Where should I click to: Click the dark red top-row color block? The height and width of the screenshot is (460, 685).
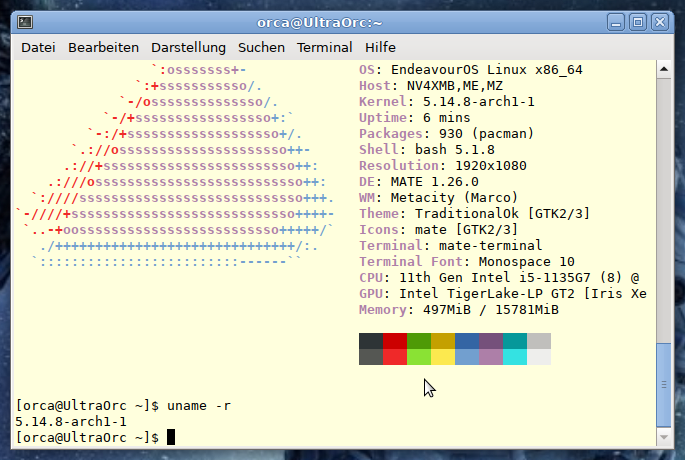pyautogui.click(x=395, y=341)
